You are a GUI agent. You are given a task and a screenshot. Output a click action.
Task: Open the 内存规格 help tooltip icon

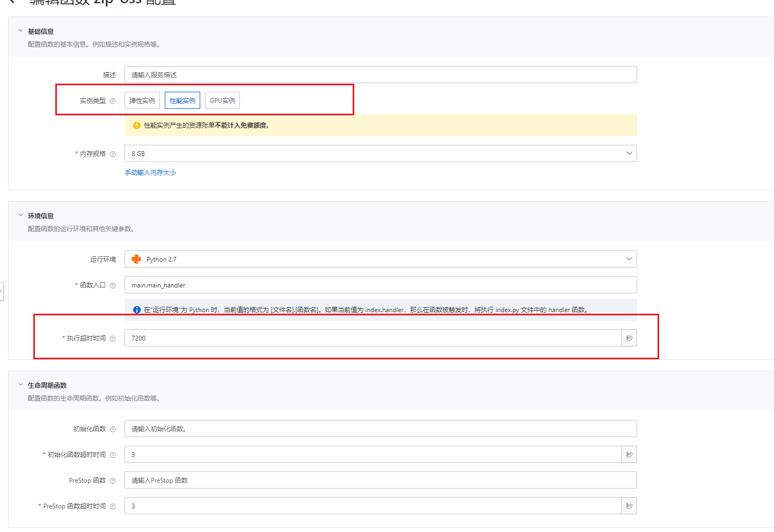pos(113,154)
